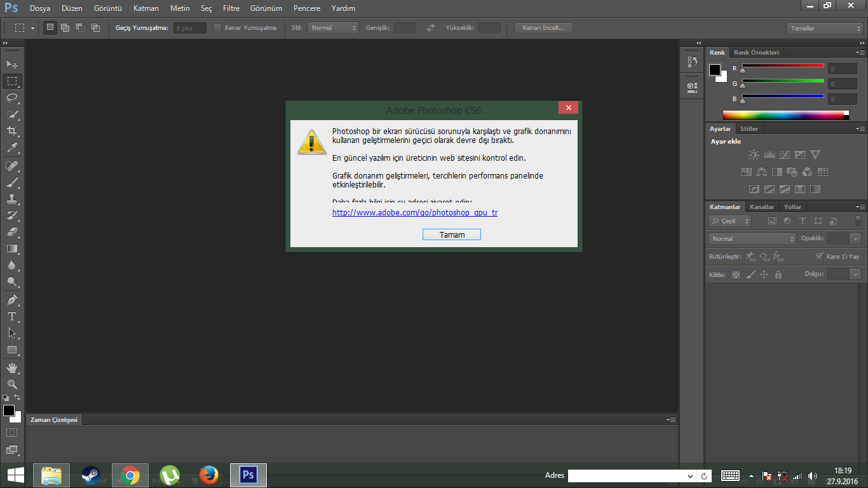Screen dimensions: 868x488
Task: Select the Eyedropper tool
Action: point(12,147)
